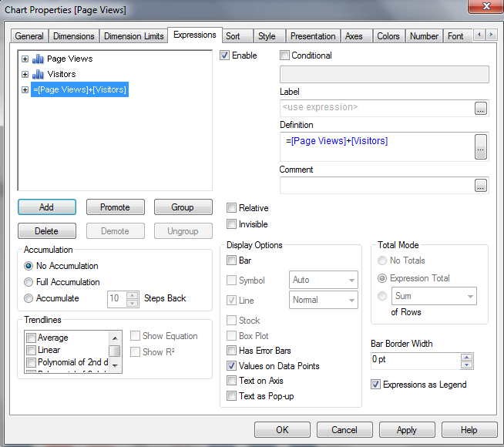Click the Bar Border Width field
The image size is (504, 447).
coord(415,361)
